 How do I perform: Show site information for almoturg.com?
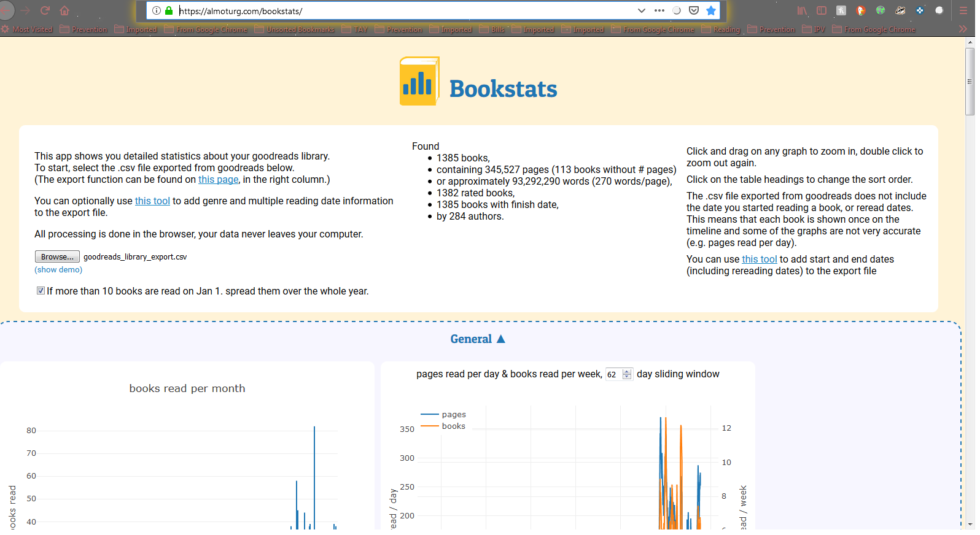[x=157, y=10]
